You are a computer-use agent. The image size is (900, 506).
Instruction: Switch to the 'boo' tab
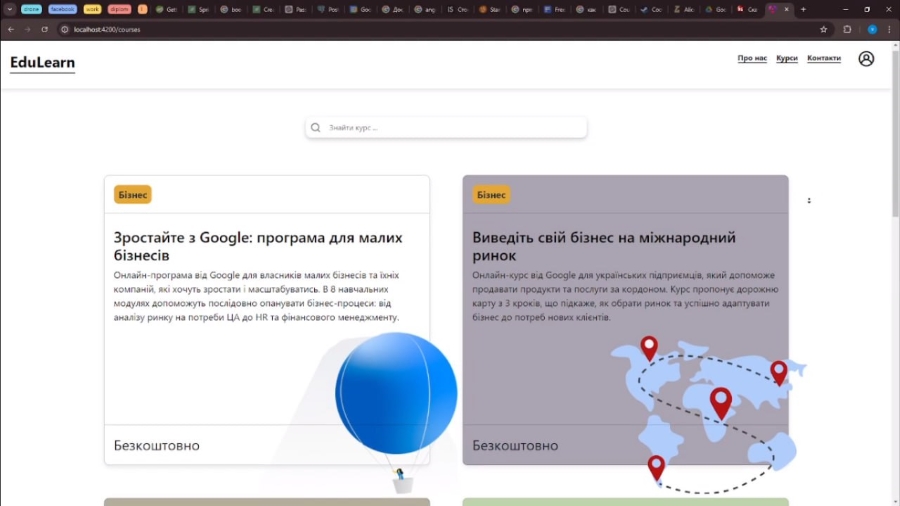(x=231, y=9)
